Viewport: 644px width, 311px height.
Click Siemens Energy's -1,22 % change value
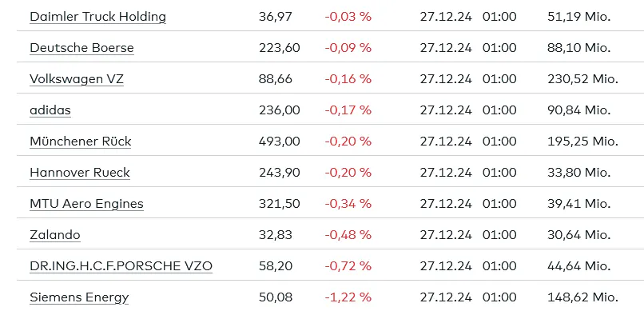point(348,297)
